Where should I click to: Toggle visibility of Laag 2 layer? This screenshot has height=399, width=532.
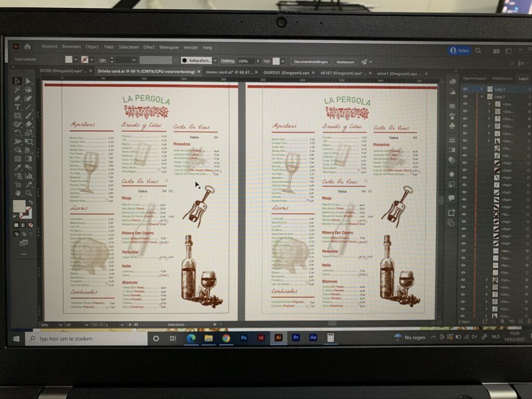pyautogui.click(x=464, y=97)
